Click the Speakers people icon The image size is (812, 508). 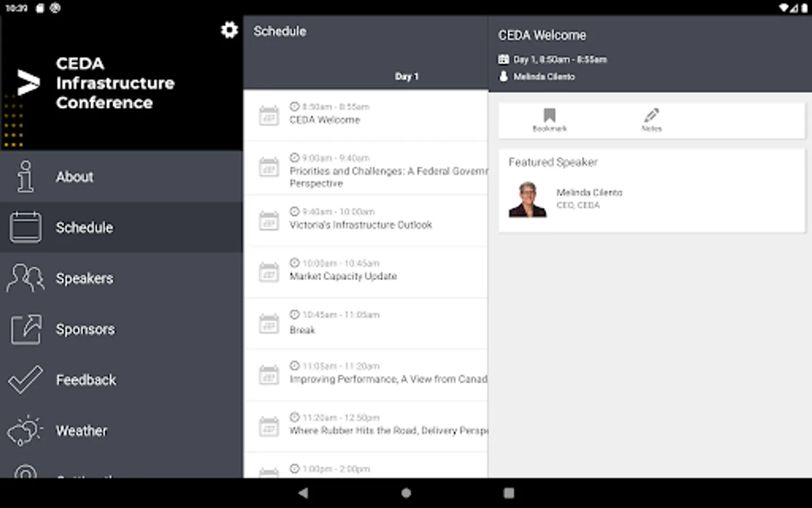coord(25,278)
